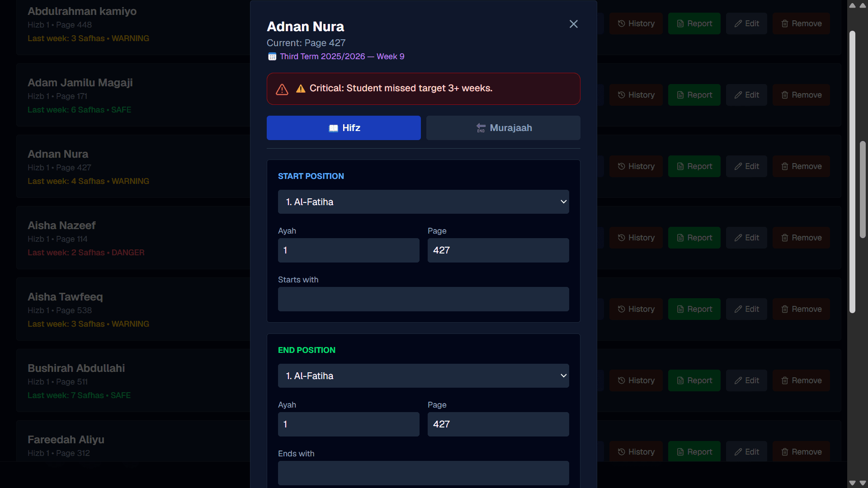Remove Fareedah Aliyu

tap(801, 452)
